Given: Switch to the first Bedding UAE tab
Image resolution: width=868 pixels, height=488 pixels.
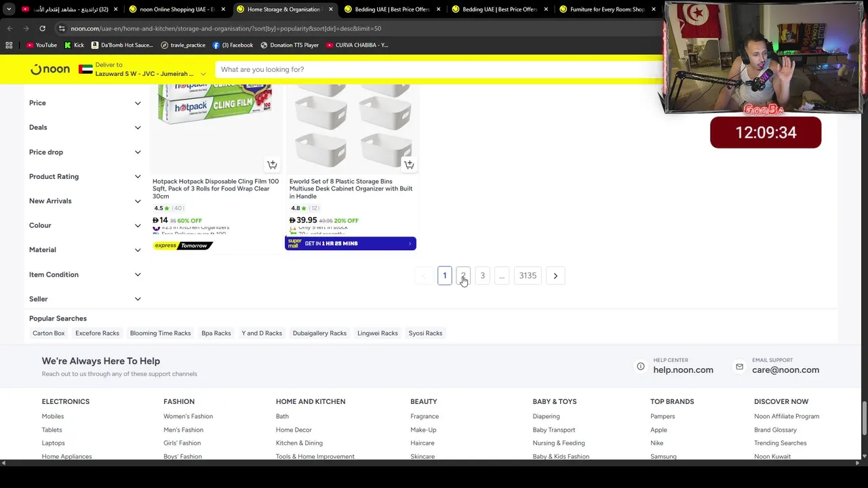Looking at the screenshot, I should tap(392, 9).
